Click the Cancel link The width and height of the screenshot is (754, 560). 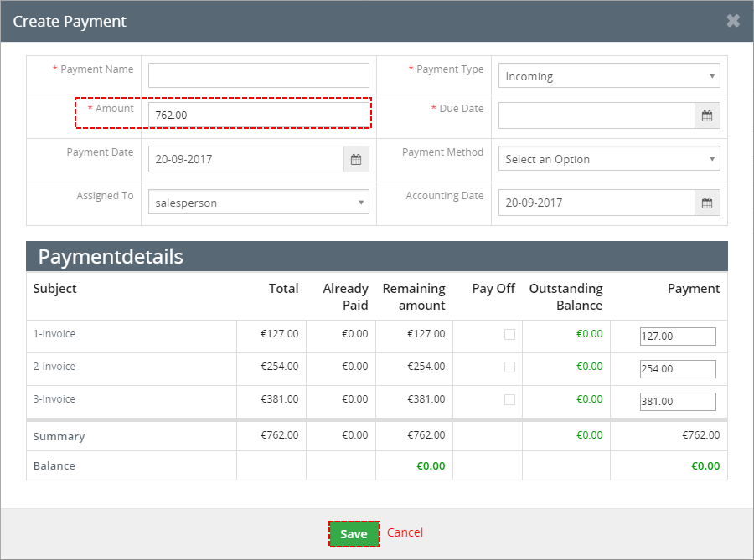405,532
